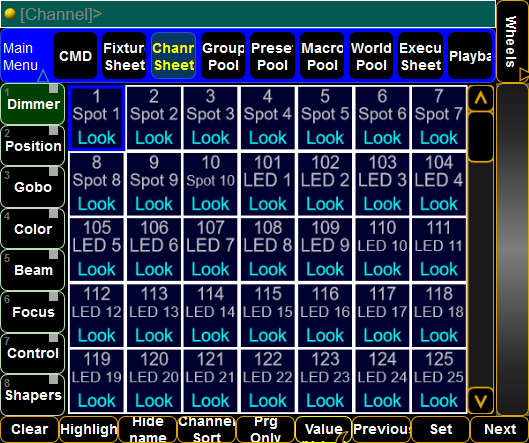Click the vertical scrollbar thumb
The image size is (529, 443).
click(x=481, y=137)
